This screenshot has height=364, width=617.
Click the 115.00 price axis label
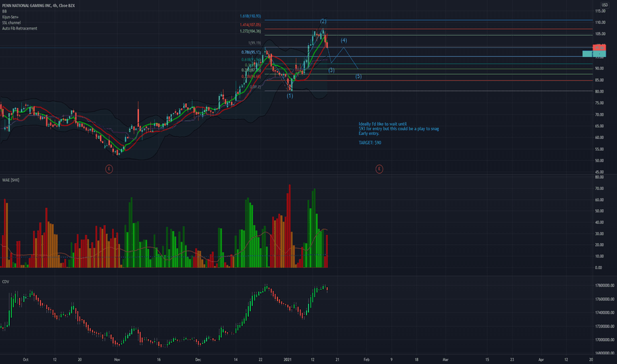point(600,11)
